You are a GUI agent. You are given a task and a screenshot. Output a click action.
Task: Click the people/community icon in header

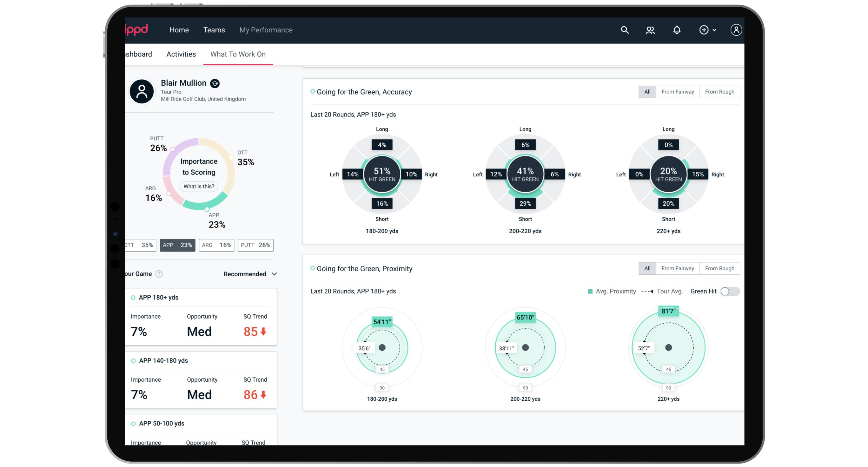point(650,30)
